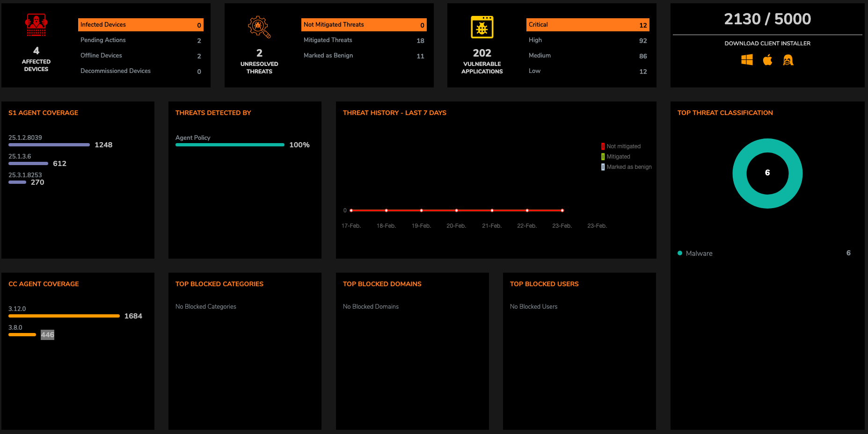Click the Unresolved Threats bug magnifier icon
This screenshot has height=434, width=868.
pyautogui.click(x=259, y=27)
